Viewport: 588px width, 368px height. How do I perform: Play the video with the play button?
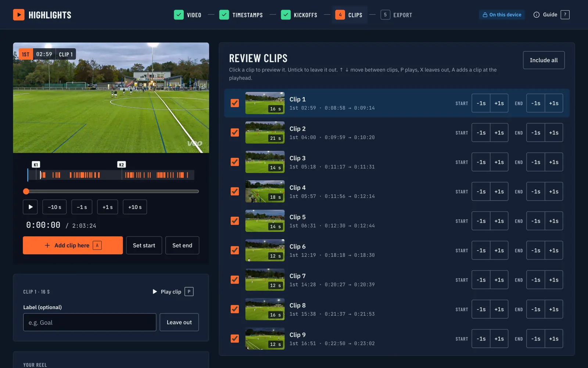coord(30,207)
